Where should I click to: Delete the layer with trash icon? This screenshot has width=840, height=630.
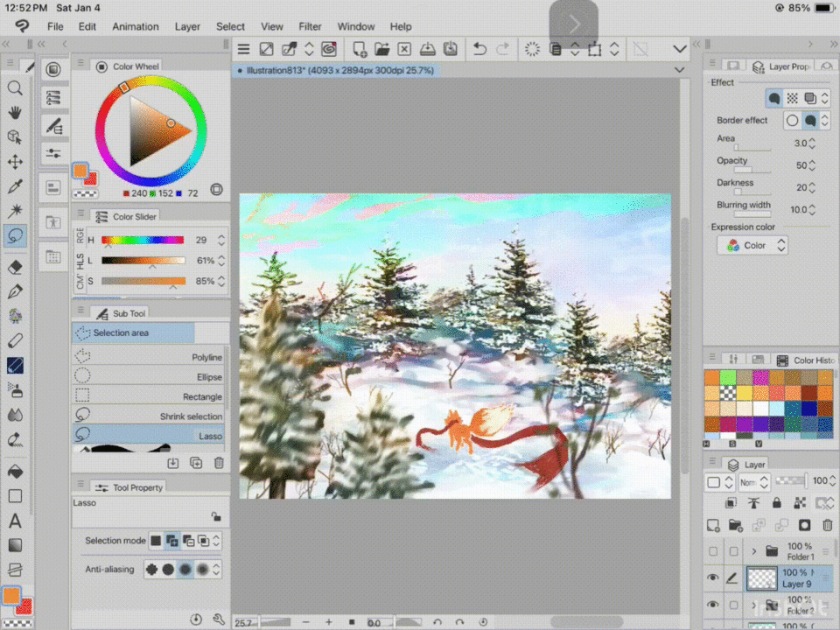pos(827,526)
